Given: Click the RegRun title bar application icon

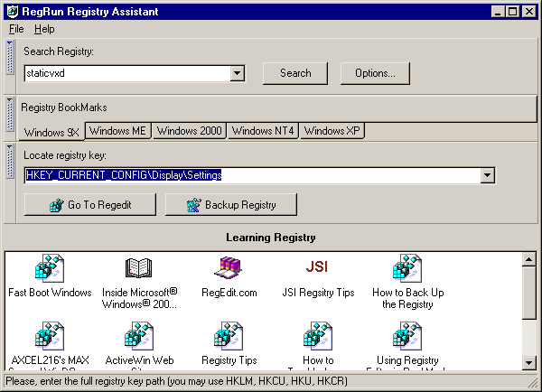Looking at the screenshot, I should (13, 12).
